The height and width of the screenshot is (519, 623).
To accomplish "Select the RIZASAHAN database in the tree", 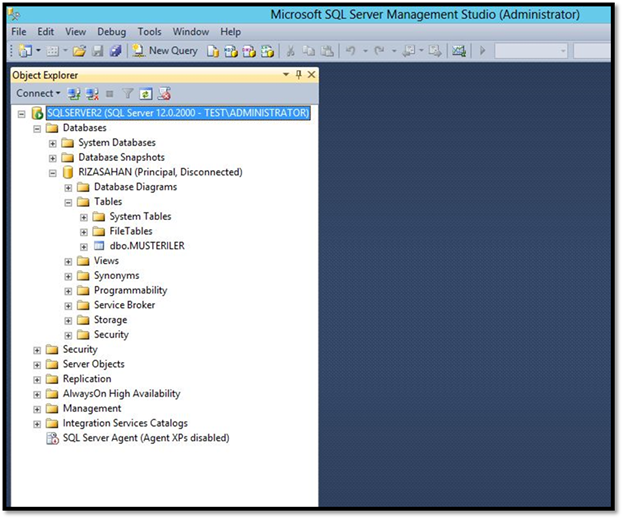I will [160, 172].
